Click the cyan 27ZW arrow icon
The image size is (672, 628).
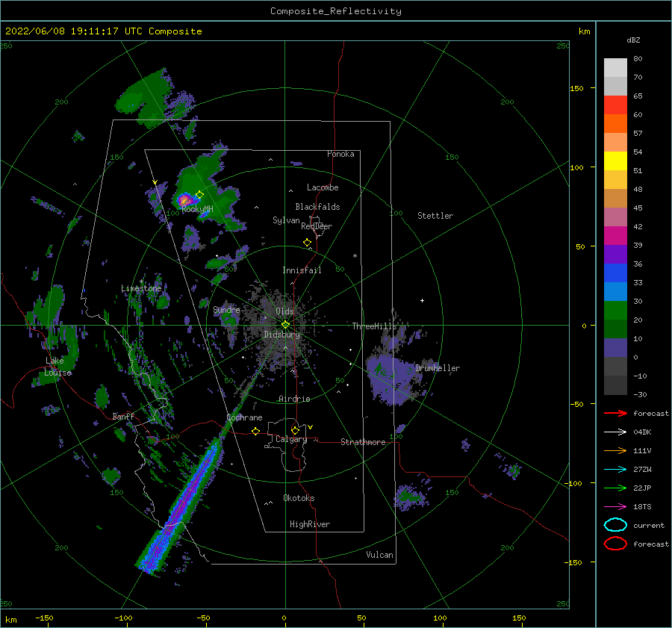pos(615,470)
